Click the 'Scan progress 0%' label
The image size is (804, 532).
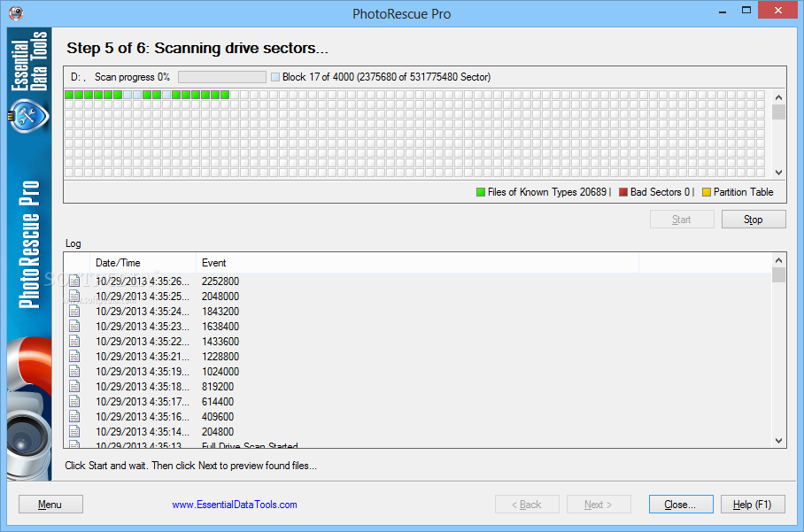click(x=132, y=77)
